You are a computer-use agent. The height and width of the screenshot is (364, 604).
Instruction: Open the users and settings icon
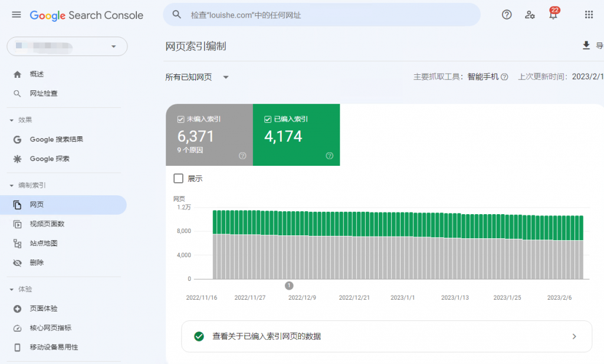point(530,15)
